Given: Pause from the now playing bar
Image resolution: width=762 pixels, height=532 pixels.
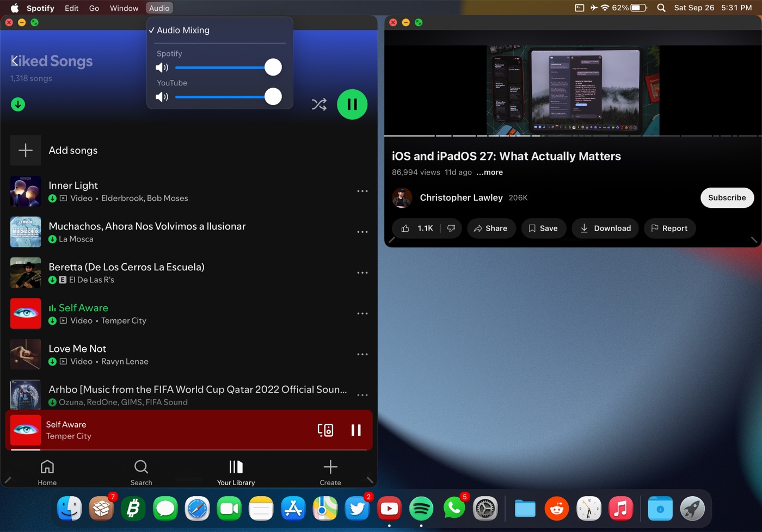Looking at the screenshot, I should pos(356,430).
